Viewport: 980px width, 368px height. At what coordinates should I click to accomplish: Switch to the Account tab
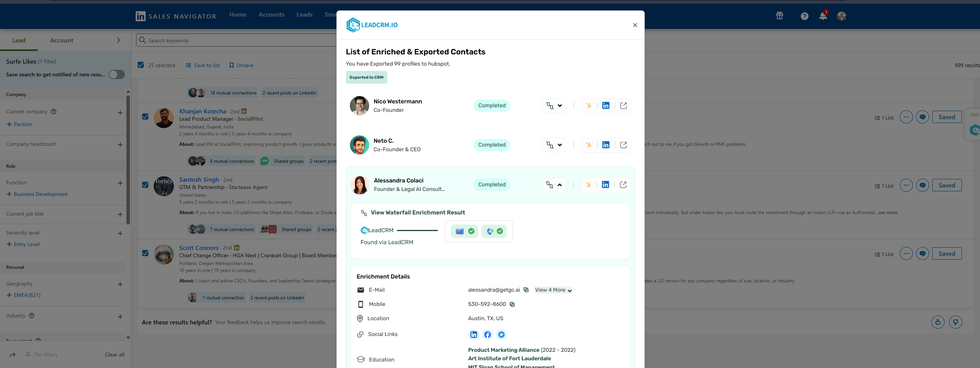point(62,41)
